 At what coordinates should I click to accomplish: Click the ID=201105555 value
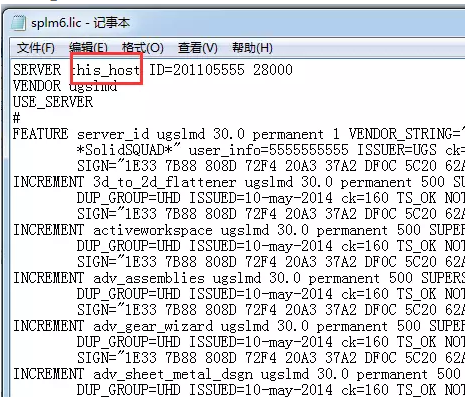click(197, 70)
